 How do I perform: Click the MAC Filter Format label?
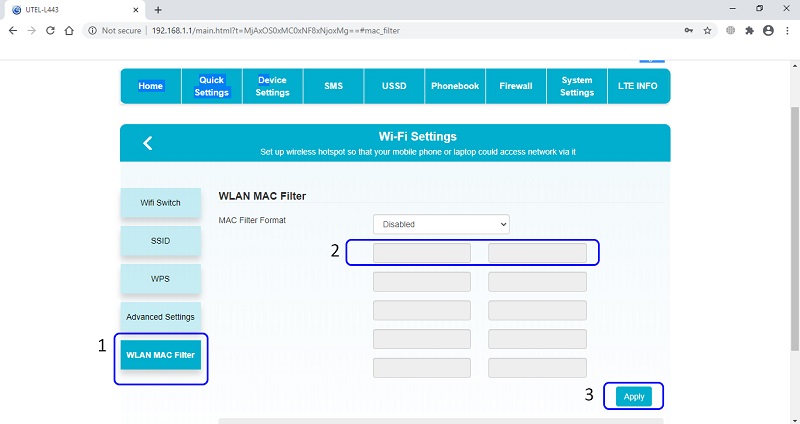(252, 220)
